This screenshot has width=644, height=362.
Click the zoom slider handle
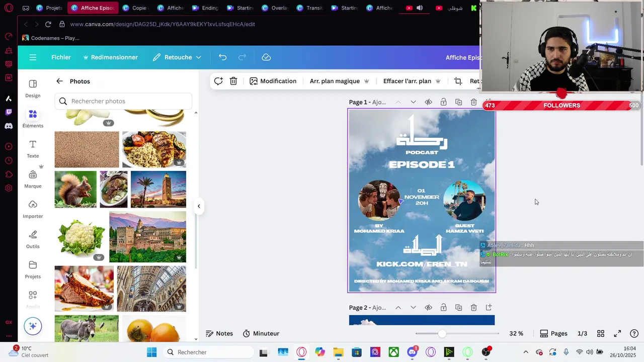442,333
